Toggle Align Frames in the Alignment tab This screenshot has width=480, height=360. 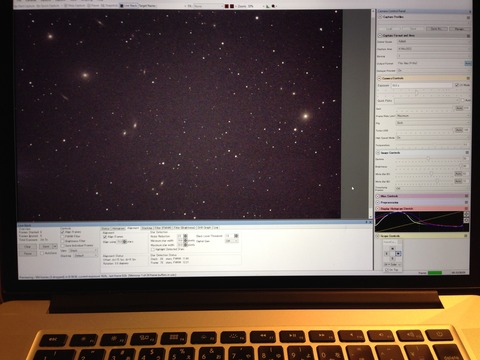(x=105, y=237)
